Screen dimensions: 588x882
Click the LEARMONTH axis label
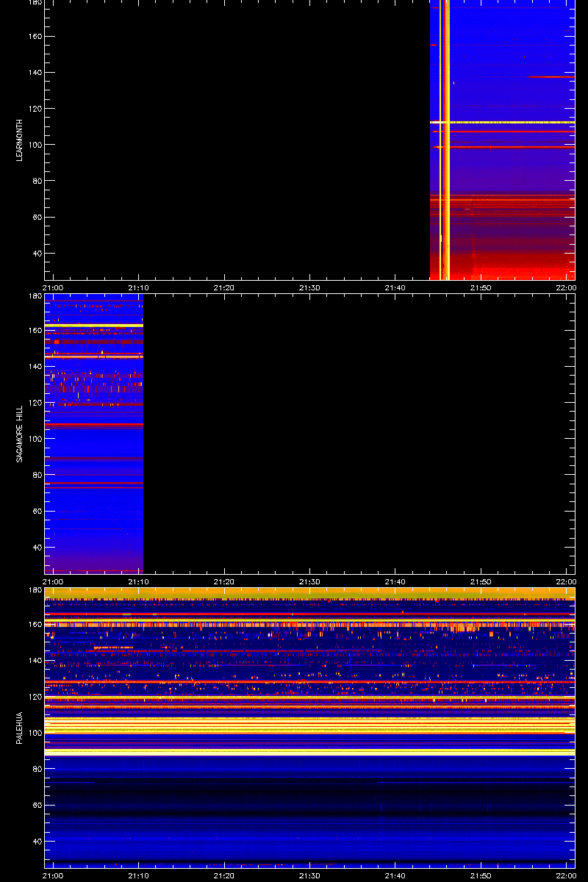[21, 140]
